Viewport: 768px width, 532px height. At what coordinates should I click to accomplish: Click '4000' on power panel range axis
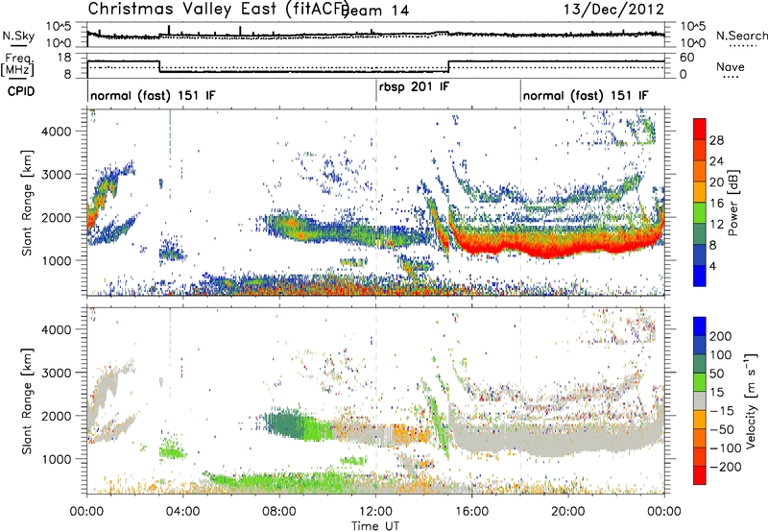pyautogui.click(x=57, y=131)
